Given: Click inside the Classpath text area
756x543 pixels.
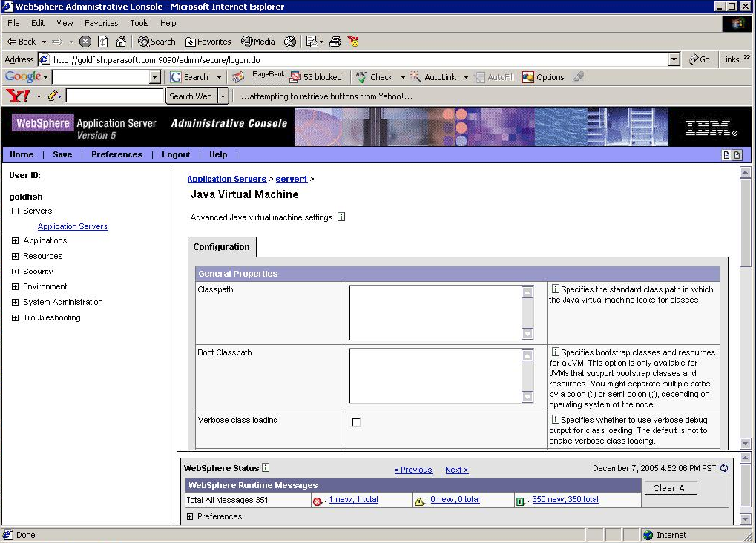Looking at the screenshot, I should coord(435,313).
